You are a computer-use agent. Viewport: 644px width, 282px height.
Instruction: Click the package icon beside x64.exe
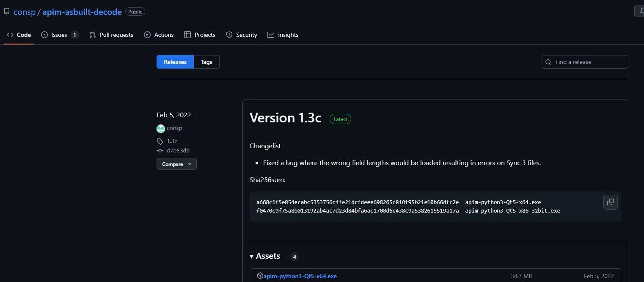(x=260, y=276)
